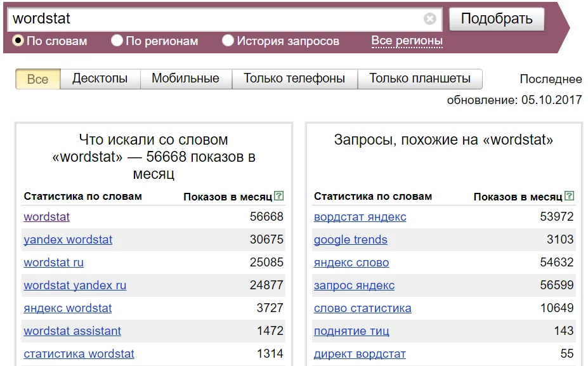Open help icon next to left Показов в месяц
The image size is (588, 366).
(278, 196)
